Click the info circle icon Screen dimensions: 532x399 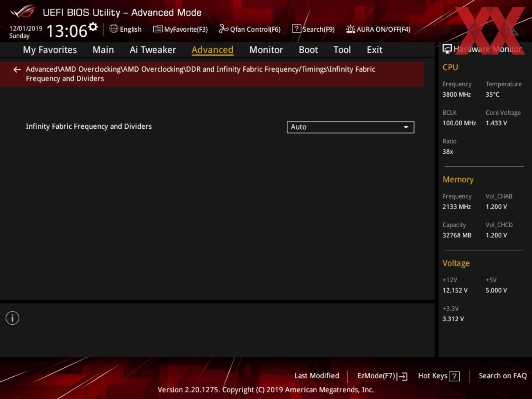click(x=13, y=318)
